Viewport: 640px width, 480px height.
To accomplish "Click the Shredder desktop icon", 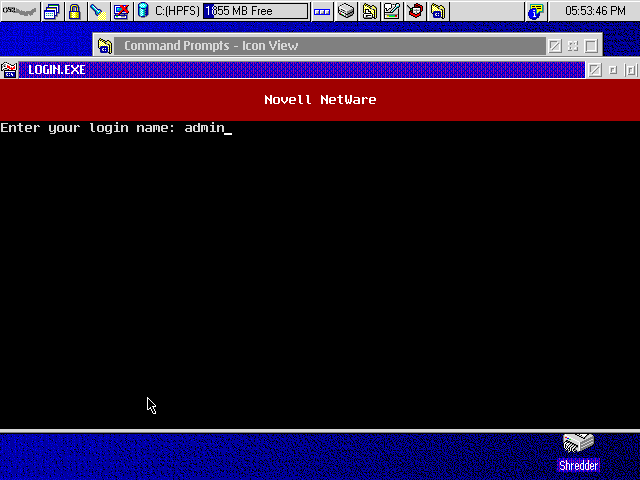I will pyautogui.click(x=578, y=452).
